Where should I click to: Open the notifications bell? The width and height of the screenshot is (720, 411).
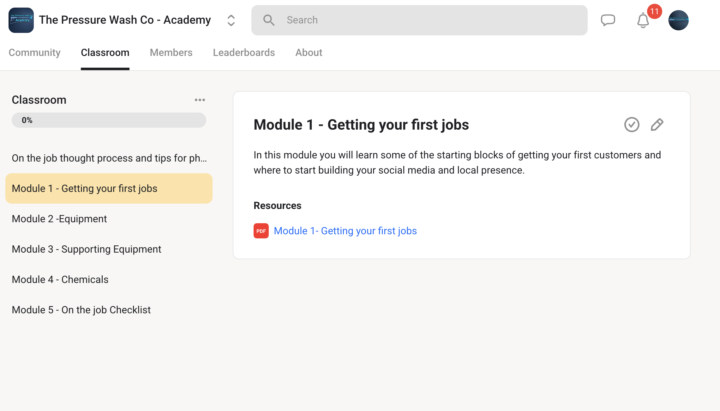point(643,20)
